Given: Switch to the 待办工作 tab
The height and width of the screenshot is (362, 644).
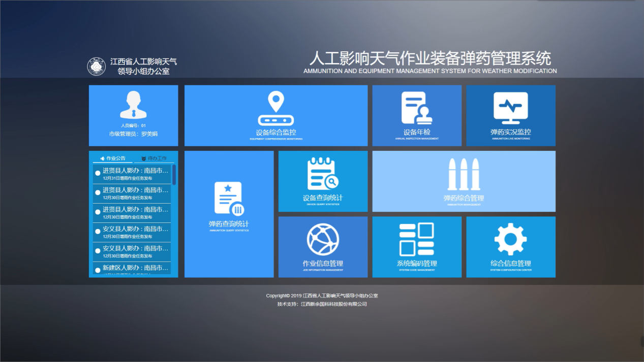Looking at the screenshot, I should 154,158.
